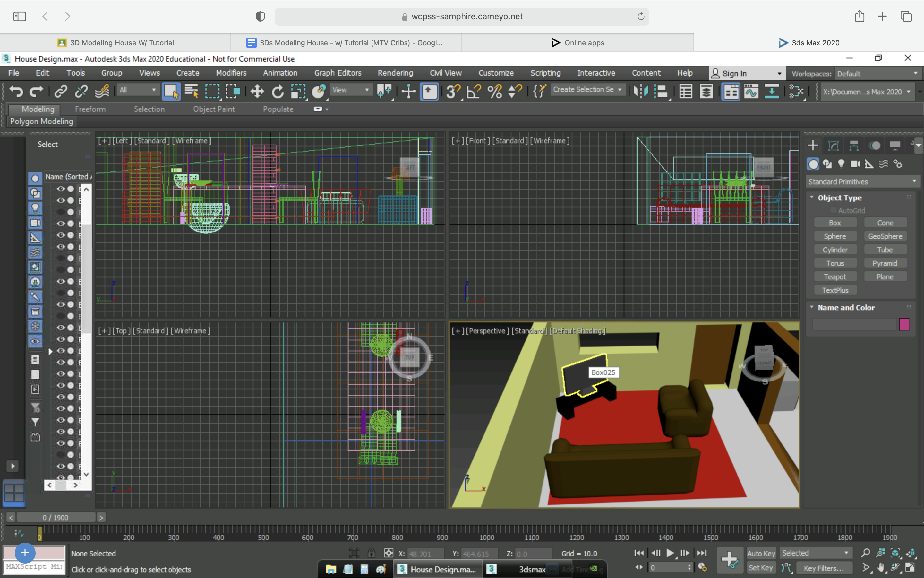Click the Redo arrow icon
Screen dimensions: 924x578
[36, 92]
